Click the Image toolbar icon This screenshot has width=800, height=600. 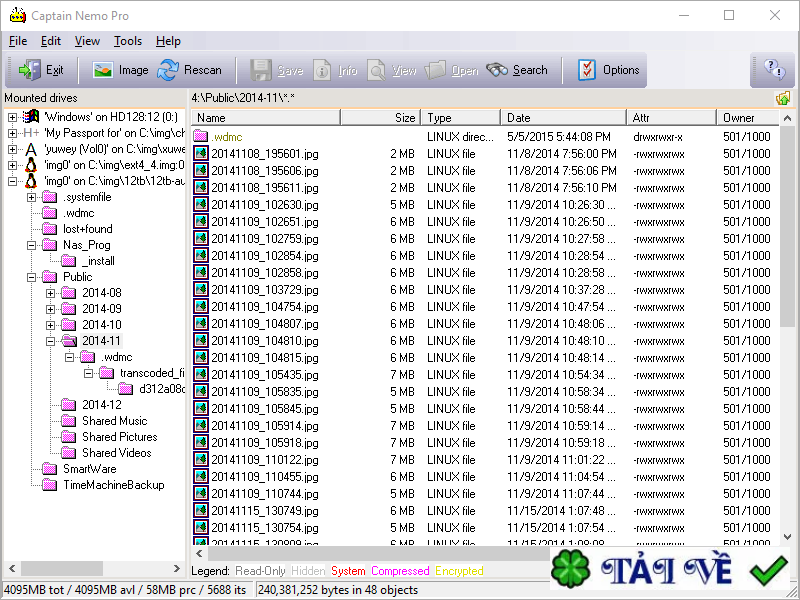click(102, 70)
